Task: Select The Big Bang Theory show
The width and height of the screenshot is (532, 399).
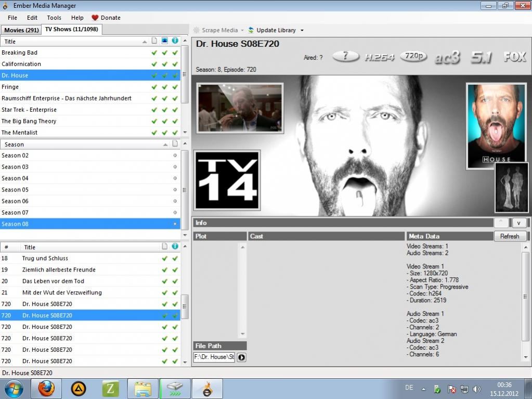Action: [x=90, y=121]
